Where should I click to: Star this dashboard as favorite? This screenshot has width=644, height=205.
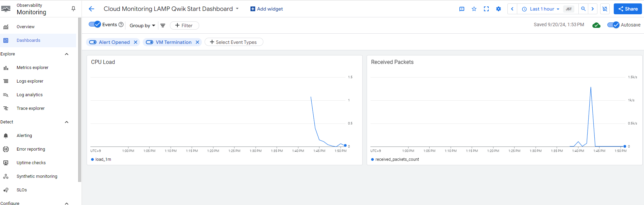pos(474,9)
